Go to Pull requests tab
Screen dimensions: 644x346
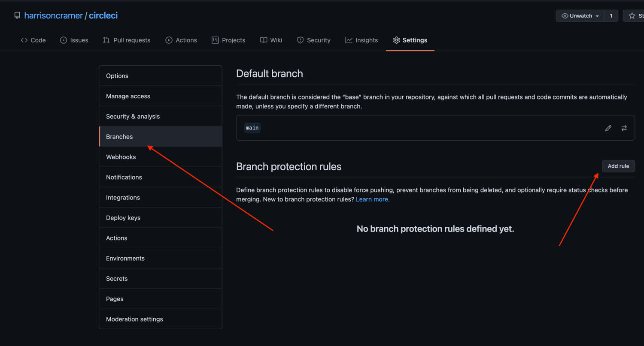coord(127,40)
